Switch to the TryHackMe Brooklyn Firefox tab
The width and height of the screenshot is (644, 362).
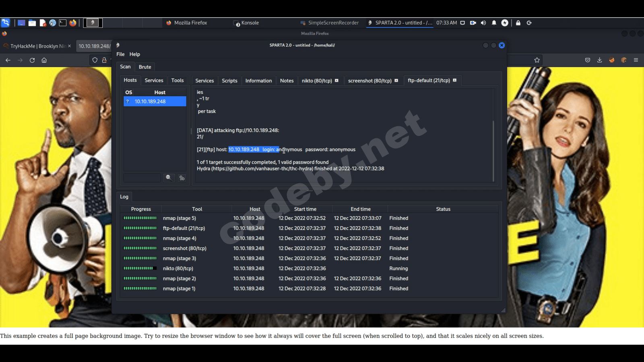point(37,46)
